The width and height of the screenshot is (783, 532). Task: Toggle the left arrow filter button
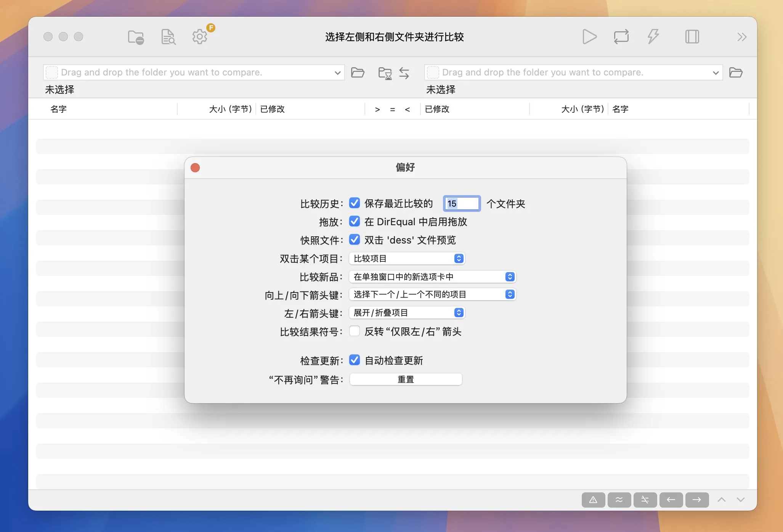[x=671, y=500]
